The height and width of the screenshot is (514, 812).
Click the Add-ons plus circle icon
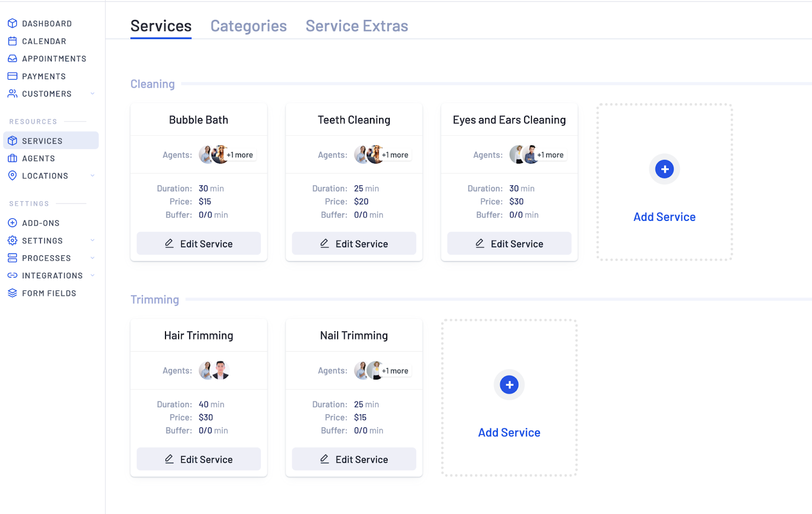(13, 223)
